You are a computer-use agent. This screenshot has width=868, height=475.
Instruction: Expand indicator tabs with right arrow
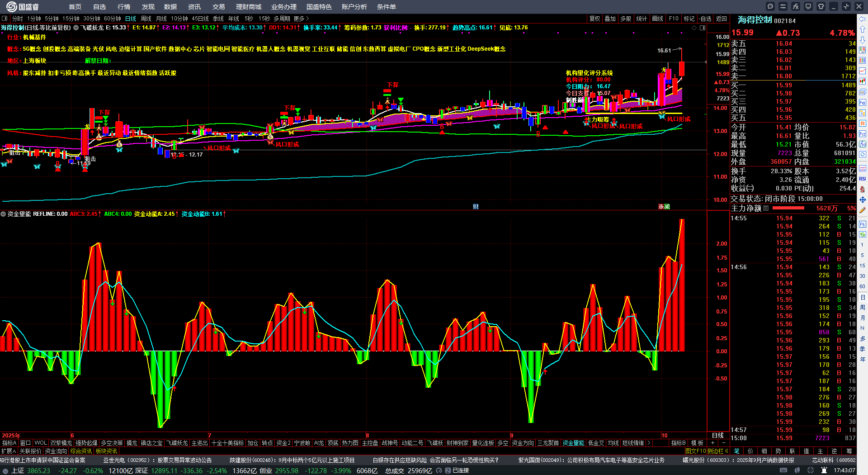coord(649,443)
